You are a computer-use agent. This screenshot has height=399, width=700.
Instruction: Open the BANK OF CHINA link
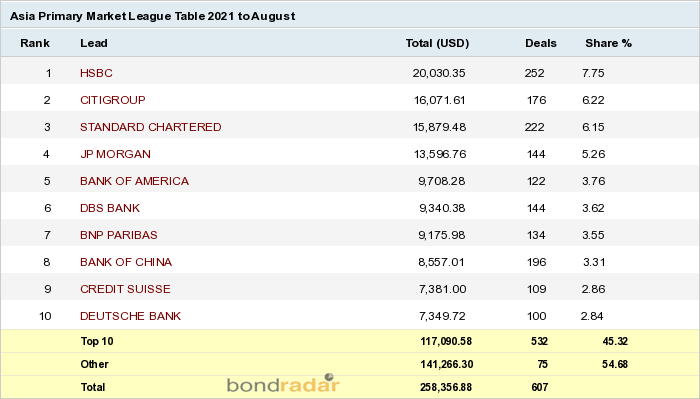(x=126, y=262)
